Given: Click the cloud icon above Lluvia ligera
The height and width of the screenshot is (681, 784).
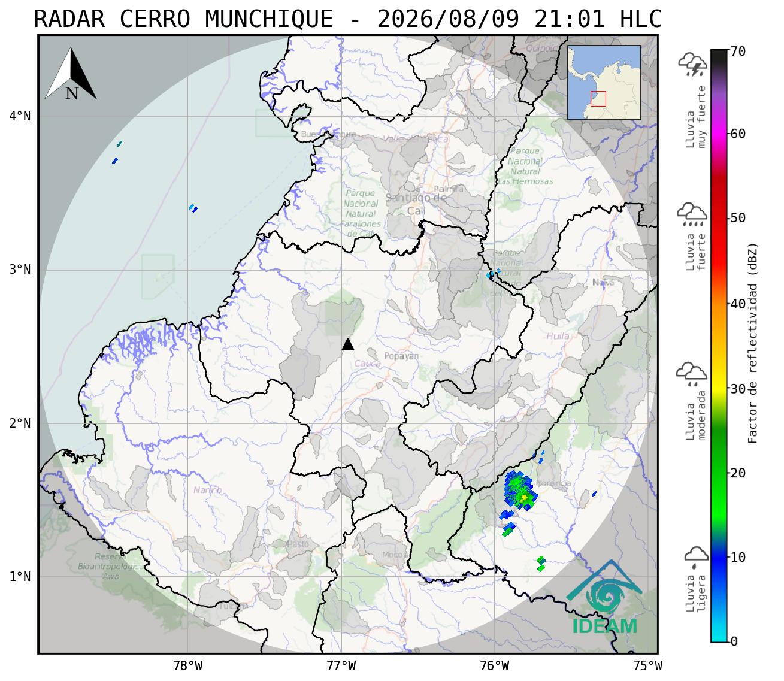Looking at the screenshot, I should pos(696,557).
